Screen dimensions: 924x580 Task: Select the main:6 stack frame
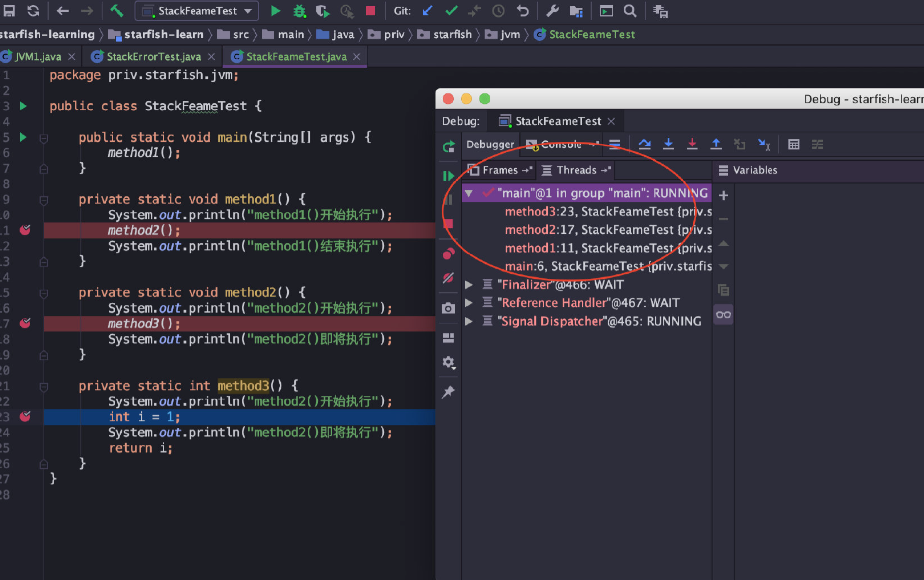click(x=587, y=266)
